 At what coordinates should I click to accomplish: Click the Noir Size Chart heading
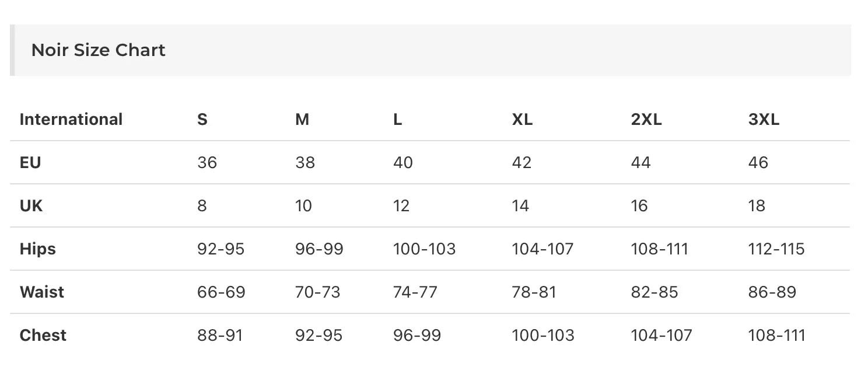tap(98, 50)
